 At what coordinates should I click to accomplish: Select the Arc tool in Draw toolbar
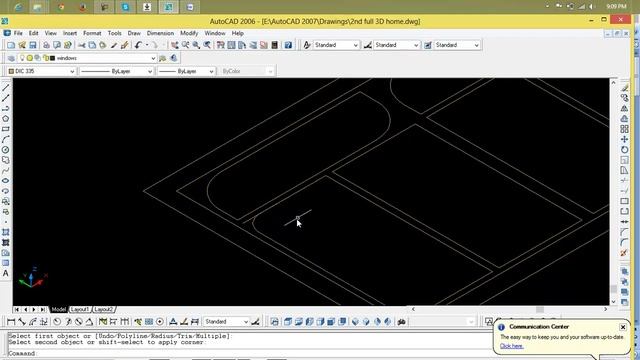(x=6, y=140)
